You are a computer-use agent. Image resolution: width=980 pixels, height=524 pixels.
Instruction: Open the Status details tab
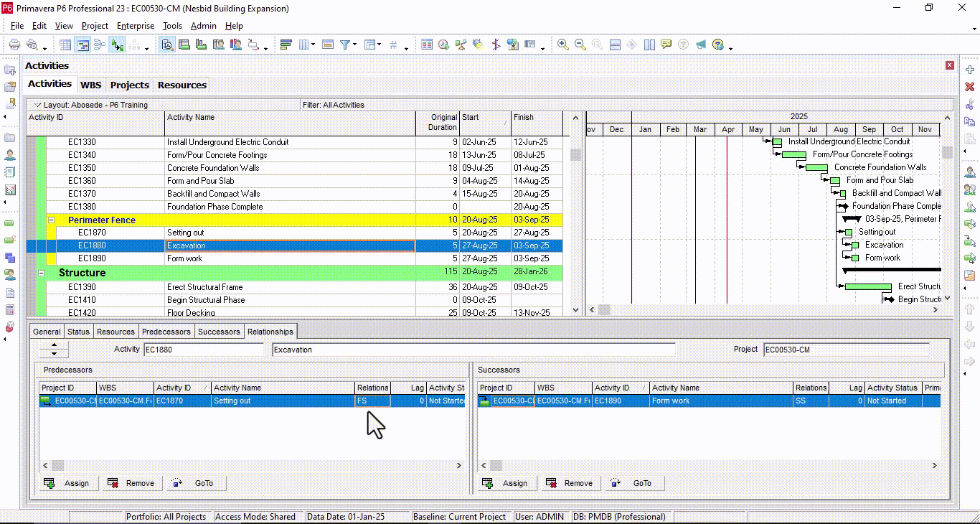tap(79, 332)
